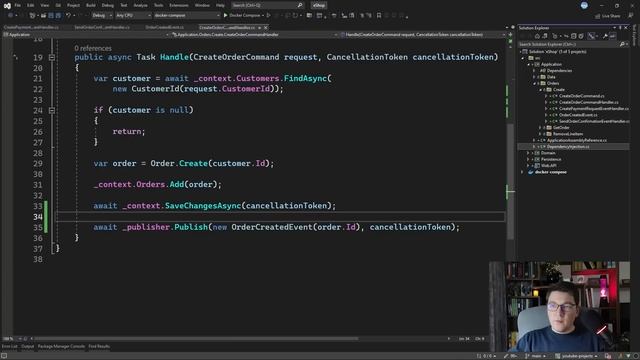Click the Undo toolbar icon
640x360 pixels.
[68, 16]
